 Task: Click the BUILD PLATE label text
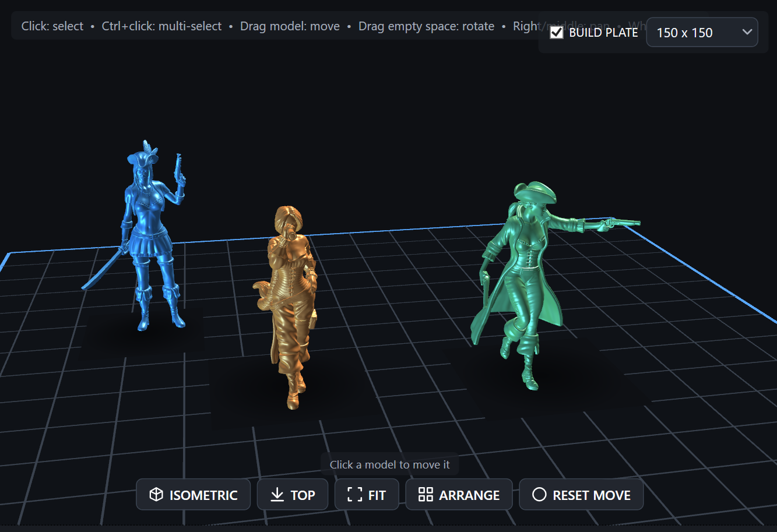[x=603, y=33]
